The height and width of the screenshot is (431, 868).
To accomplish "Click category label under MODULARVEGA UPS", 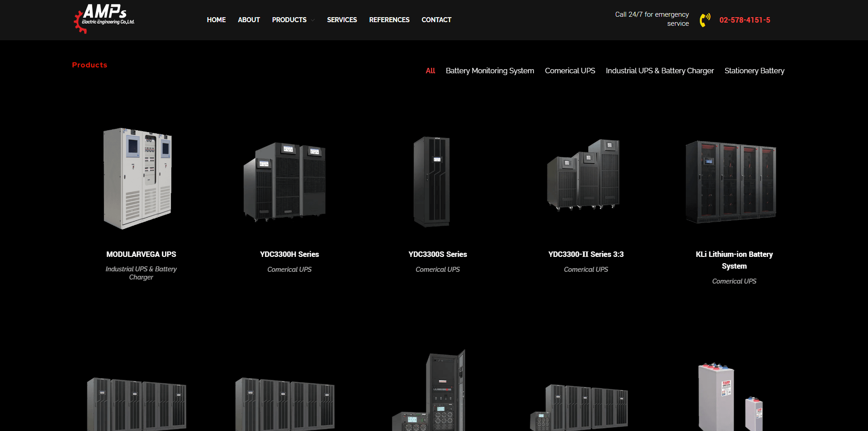I will point(141,273).
